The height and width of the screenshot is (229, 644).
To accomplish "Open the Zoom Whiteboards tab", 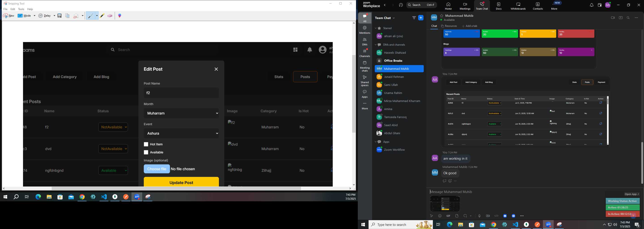I will point(518,6).
